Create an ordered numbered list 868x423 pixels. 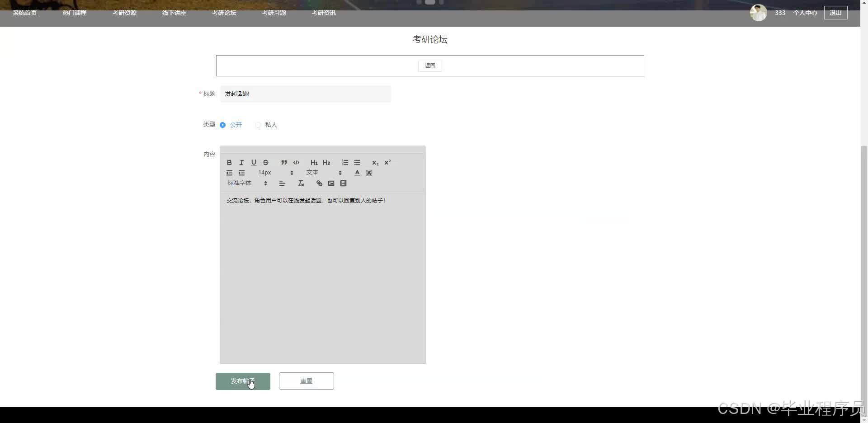click(345, 162)
